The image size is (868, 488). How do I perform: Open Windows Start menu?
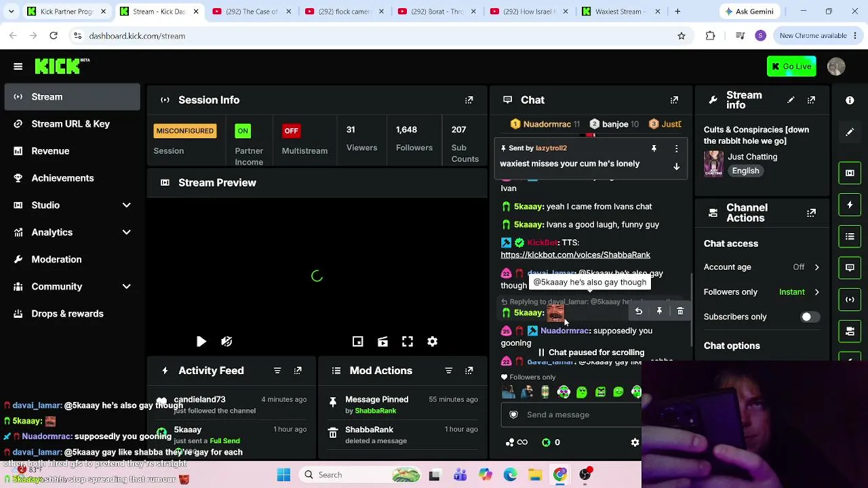[283, 475]
